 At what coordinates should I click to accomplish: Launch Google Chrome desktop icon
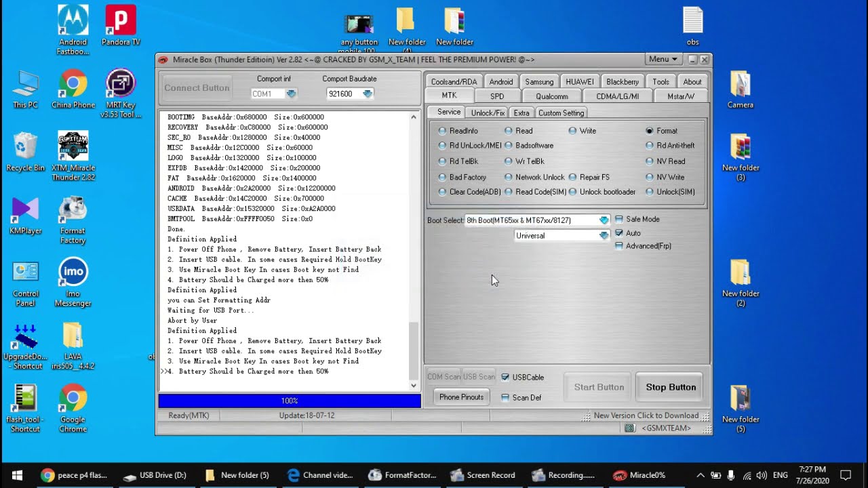tap(73, 409)
